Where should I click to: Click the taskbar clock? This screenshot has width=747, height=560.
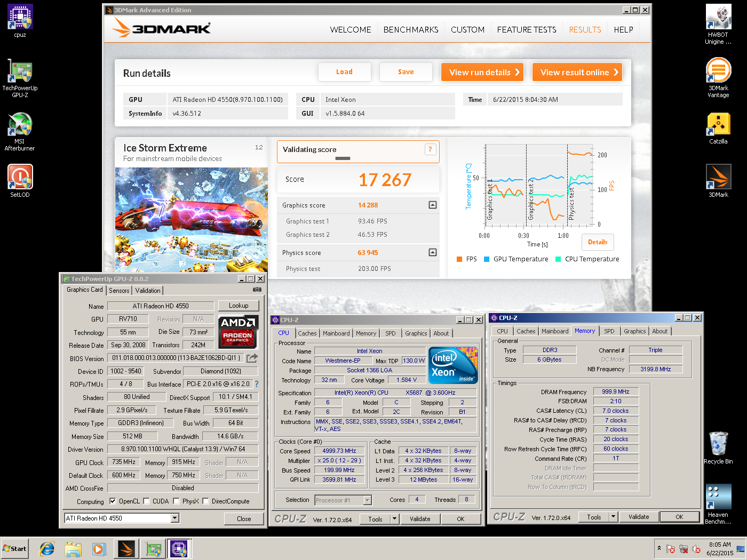(x=720, y=548)
